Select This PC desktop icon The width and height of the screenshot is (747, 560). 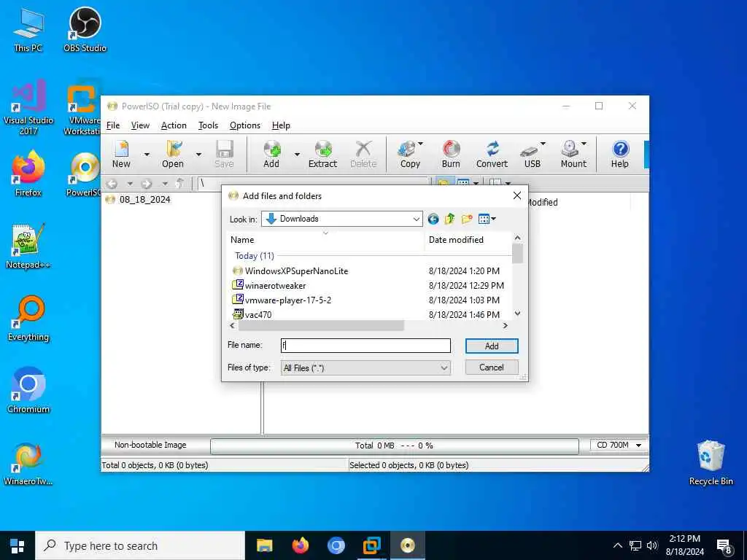[x=28, y=29]
